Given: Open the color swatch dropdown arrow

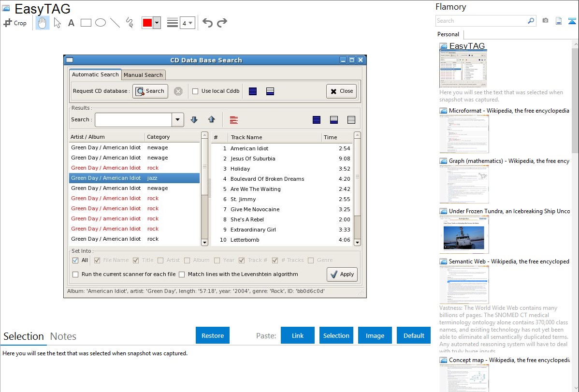Looking at the screenshot, I should click(157, 23).
